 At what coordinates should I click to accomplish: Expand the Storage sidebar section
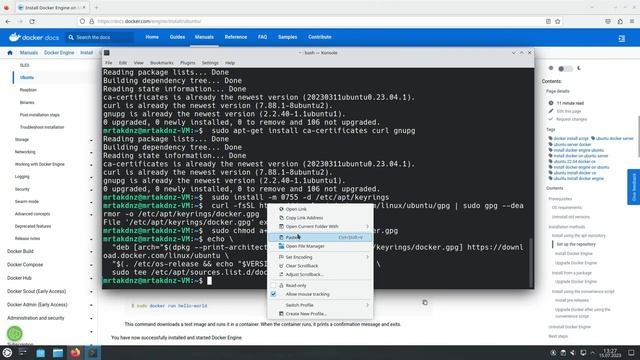91,140
